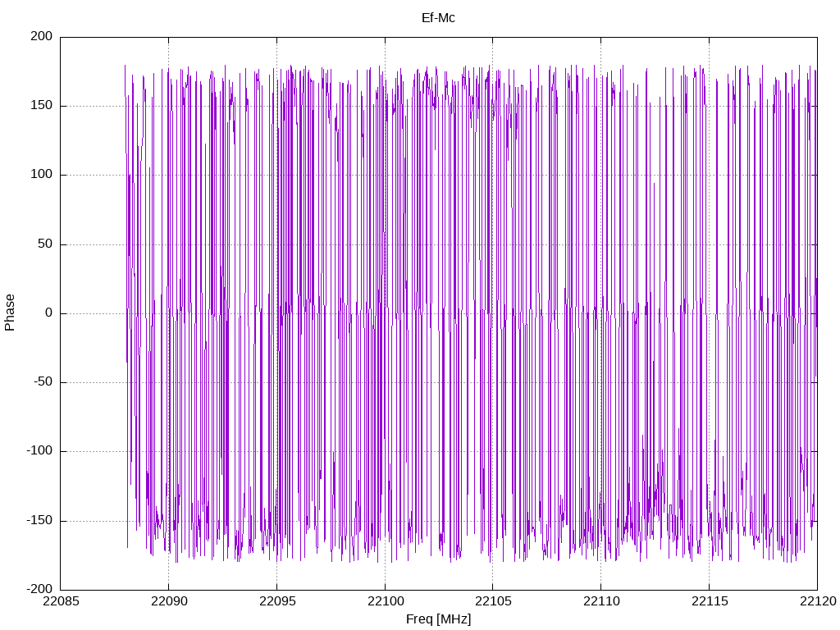Click y-axis tick label -200

pos(39,589)
